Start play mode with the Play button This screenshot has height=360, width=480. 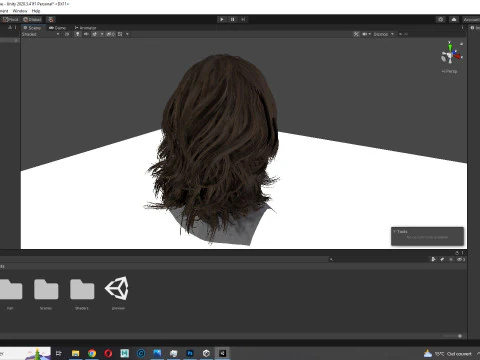click(x=222, y=19)
